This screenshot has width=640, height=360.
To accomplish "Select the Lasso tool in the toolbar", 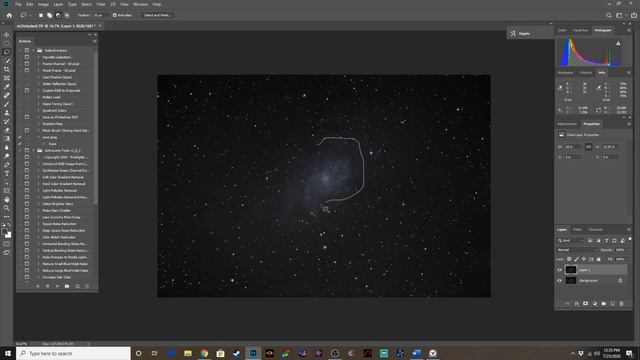I will (7, 52).
